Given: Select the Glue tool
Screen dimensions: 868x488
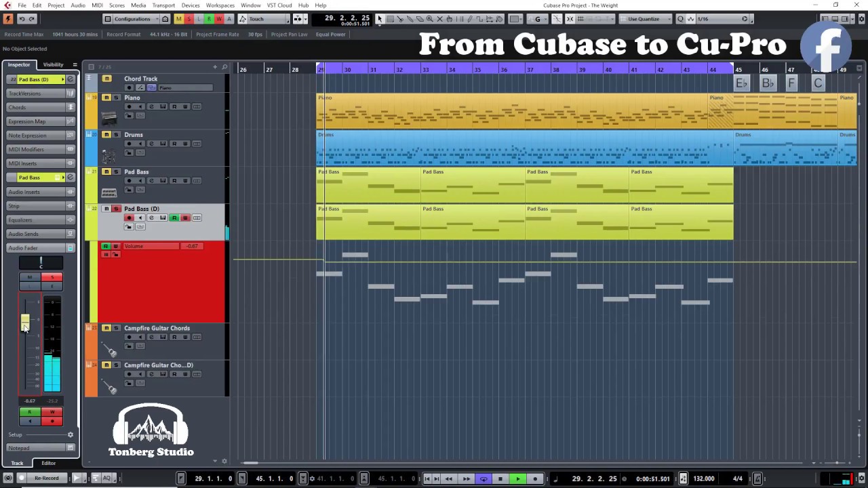Looking at the screenshot, I should coord(410,19).
